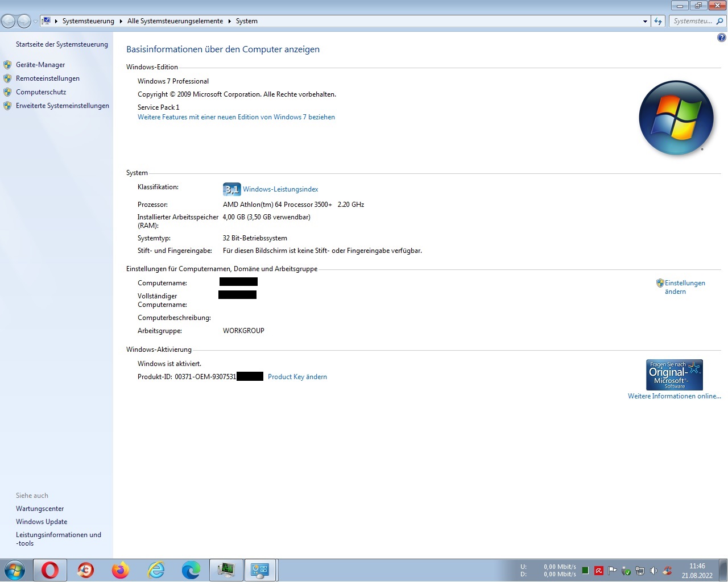This screenshot has width=728, height=582.
Task: Click heading 'Basisinformationen über den Computer anzeigen'
Action: (223, 49)
